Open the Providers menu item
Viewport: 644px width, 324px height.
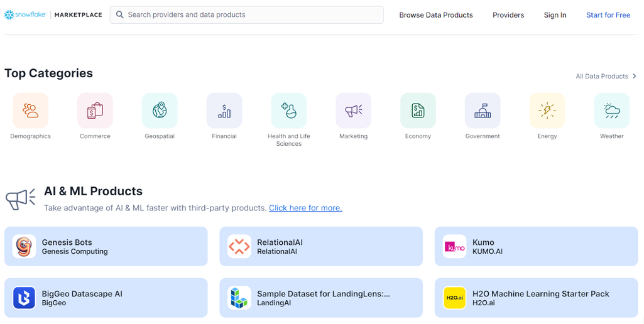[508, 15]
